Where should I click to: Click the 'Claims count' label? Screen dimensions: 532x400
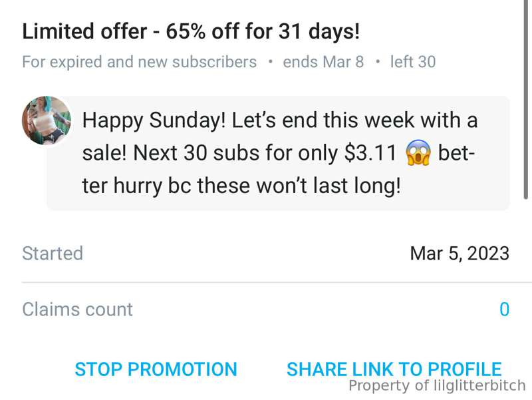tap(77, 309)
